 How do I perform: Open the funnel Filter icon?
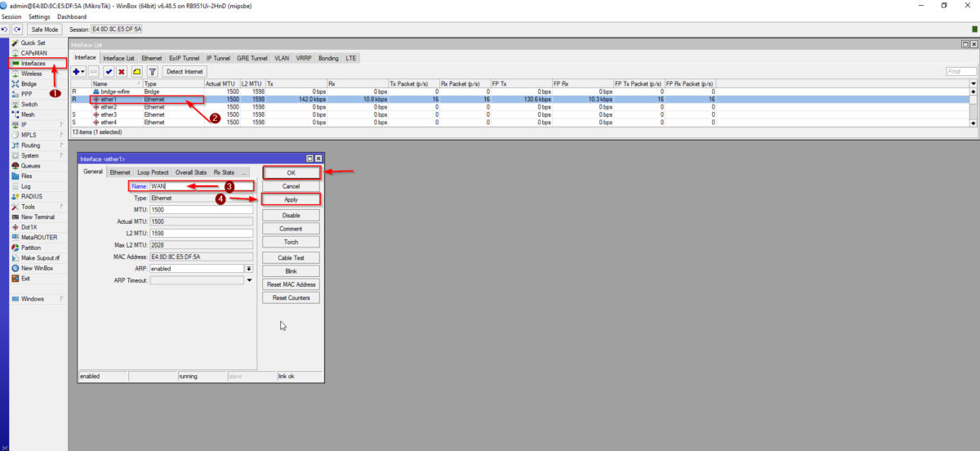pyautogui.click(x=152, y=72)
